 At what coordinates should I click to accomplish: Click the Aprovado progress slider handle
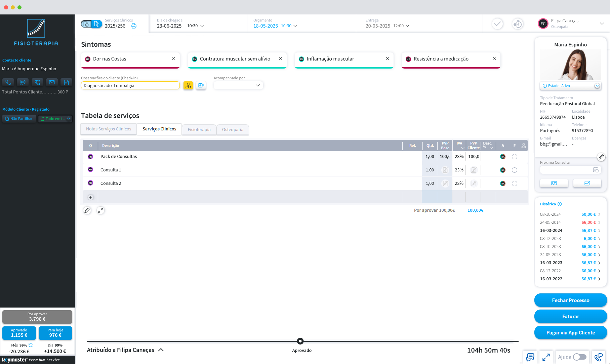300,341
